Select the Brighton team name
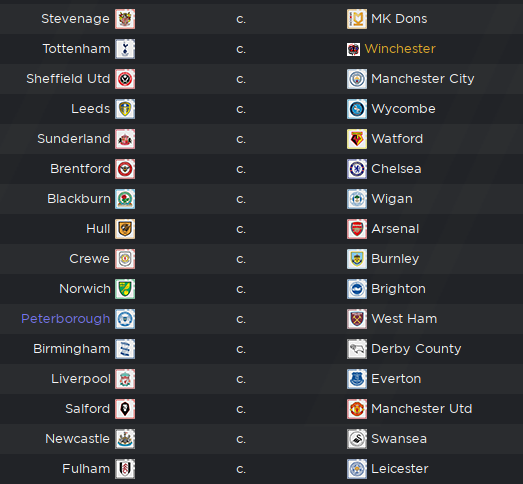 coord(398,289)
